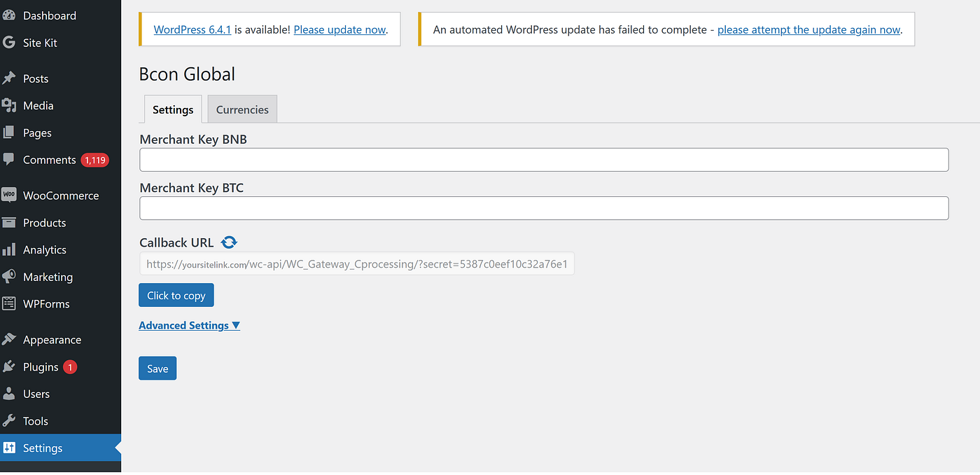Select the Settings tab under Bcon Global
980x475 pixels.
(x=173, y=109)
